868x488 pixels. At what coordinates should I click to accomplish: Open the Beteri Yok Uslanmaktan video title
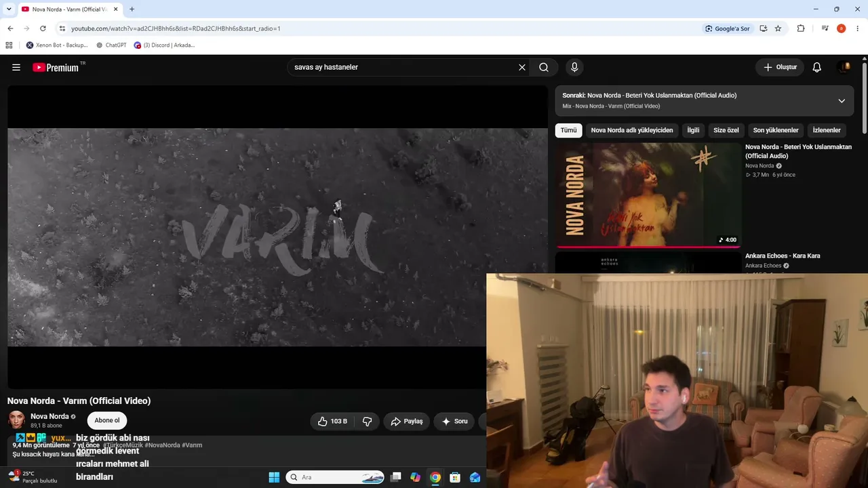click(798, 151)
